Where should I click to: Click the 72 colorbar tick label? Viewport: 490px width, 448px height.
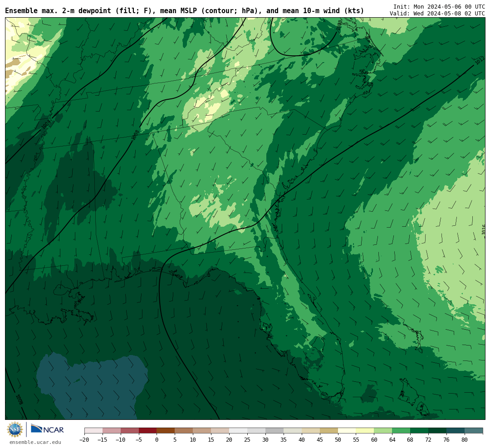[428, 440]
